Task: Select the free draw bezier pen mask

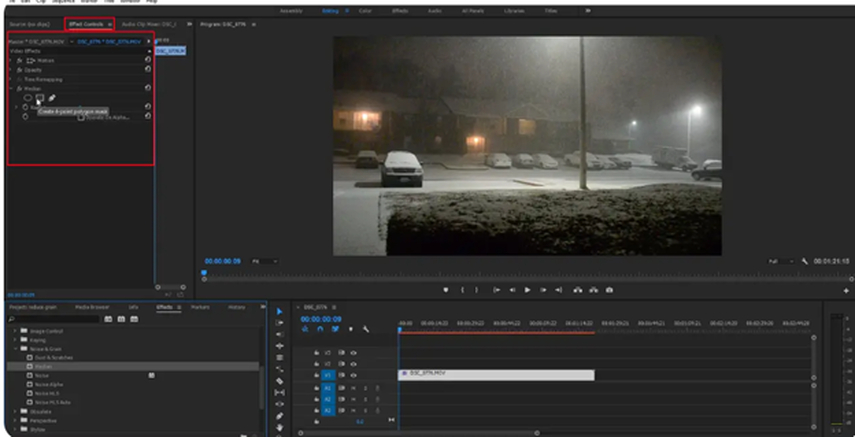Action: 52,98
